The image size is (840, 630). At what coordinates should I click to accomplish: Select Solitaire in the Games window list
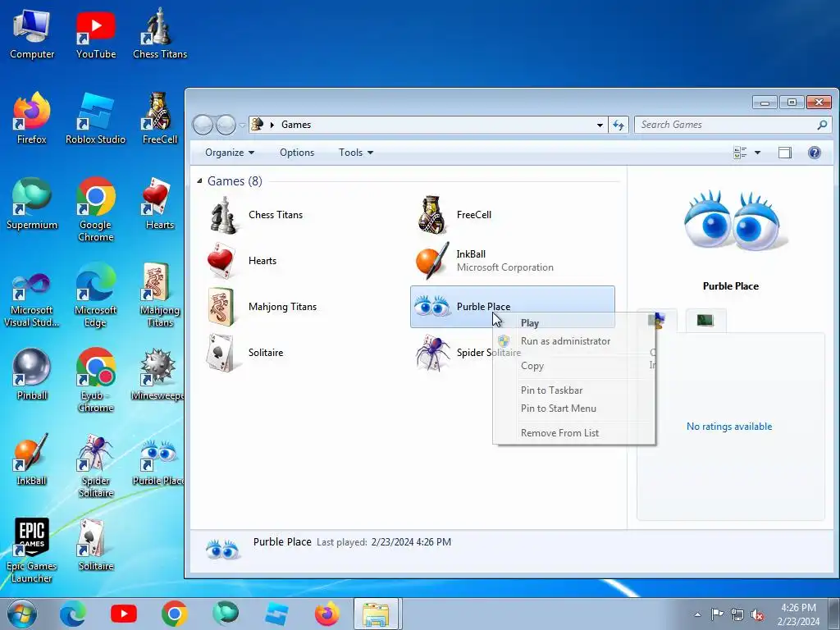[245, 353]
